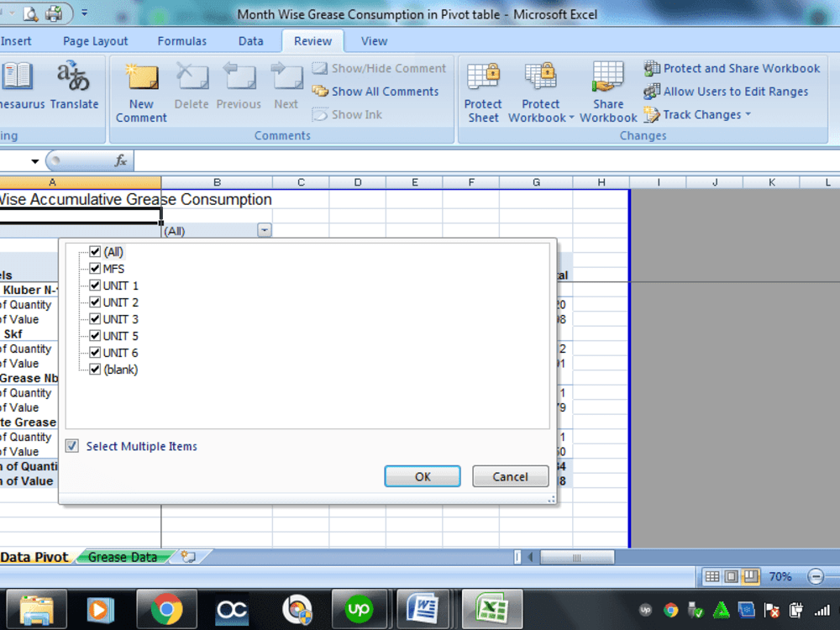Uncheck the (All) filter checkbox
The height and width of the screenshot is (630, 840).
click(x=95, y=251)
